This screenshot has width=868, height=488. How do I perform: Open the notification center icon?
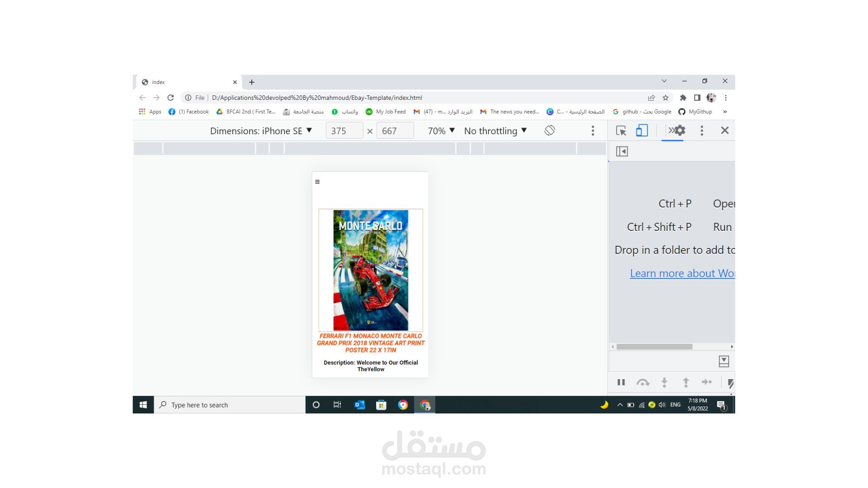(722, 405)
